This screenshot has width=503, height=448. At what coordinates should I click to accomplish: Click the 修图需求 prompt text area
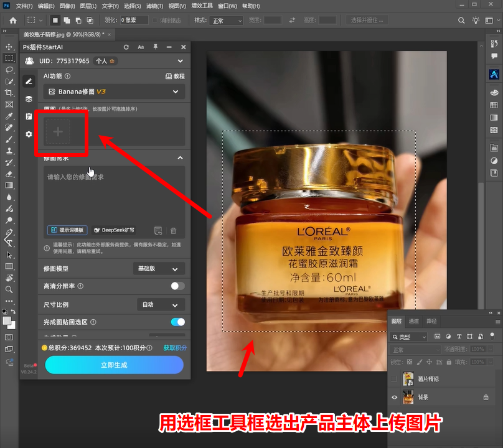point(114,202)
